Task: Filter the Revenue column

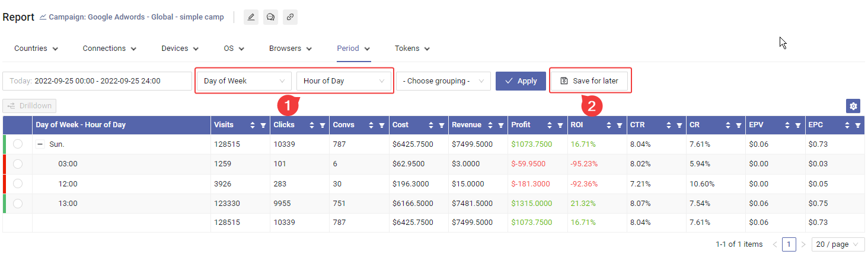Action: tap(500, 125)
